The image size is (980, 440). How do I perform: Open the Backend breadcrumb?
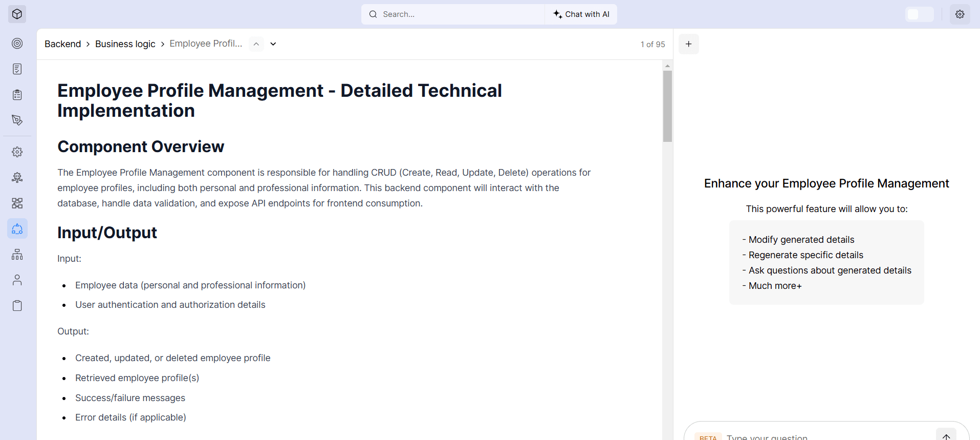point(63,44)
